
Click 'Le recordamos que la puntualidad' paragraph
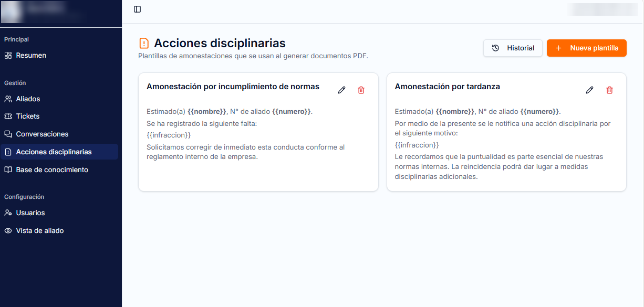[499, 167]
